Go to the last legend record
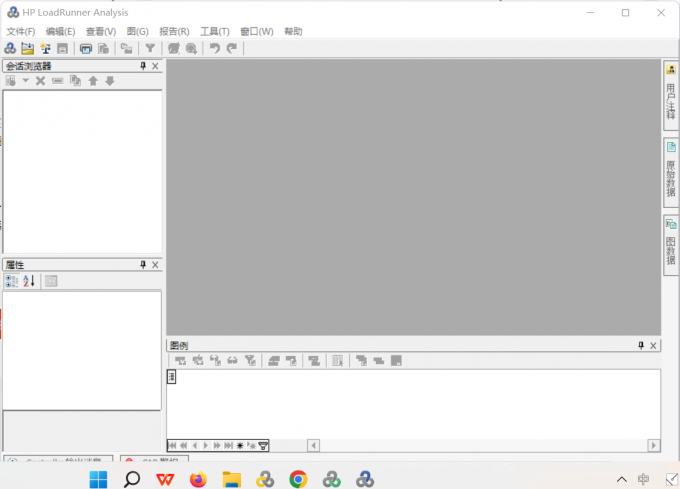This screenshot has width=680, height=489. [x=228, y=445]
